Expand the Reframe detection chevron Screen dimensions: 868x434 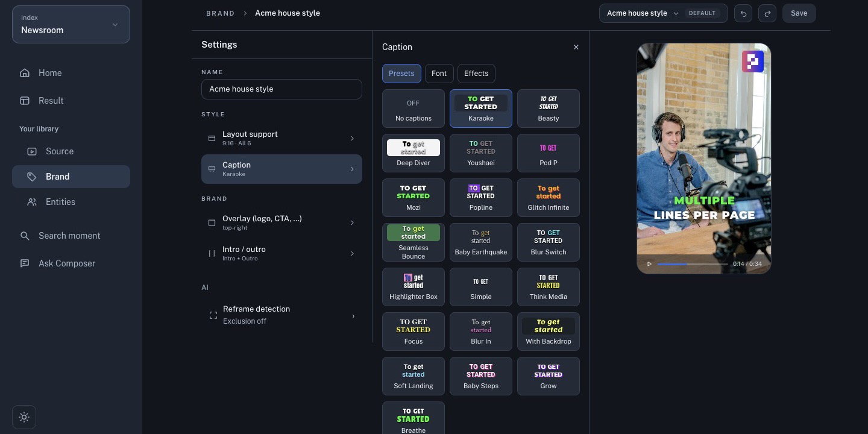[353, 316]
